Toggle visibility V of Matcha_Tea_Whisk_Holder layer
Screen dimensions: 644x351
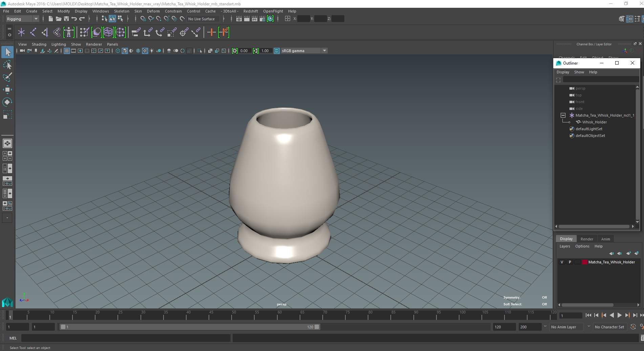click(562, 262)
